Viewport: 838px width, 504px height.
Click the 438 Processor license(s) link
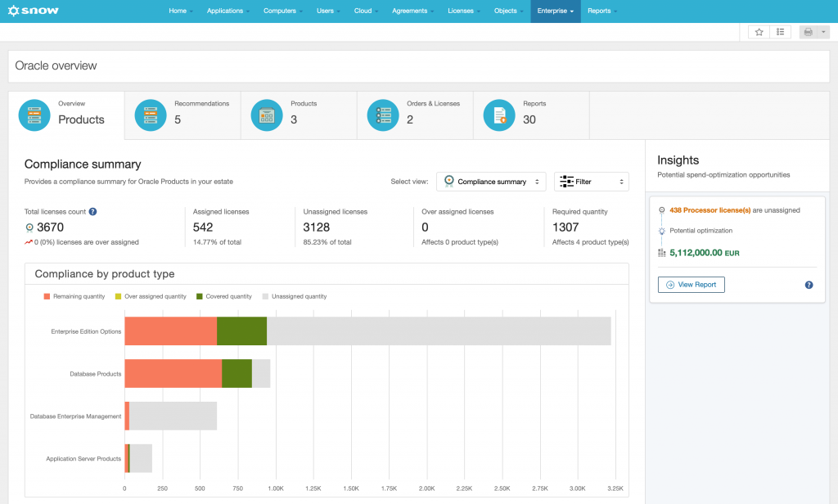point(710,210)
